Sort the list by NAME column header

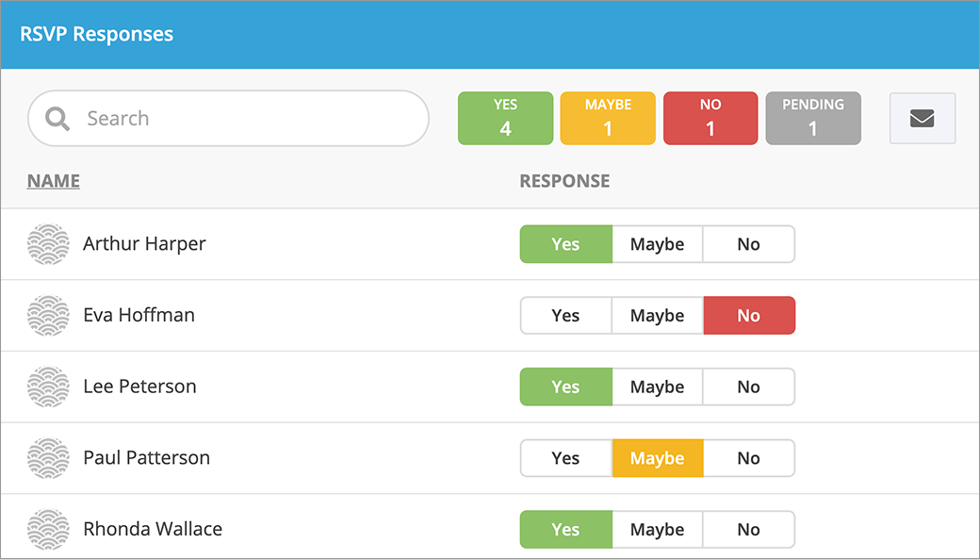coord(54,181)
